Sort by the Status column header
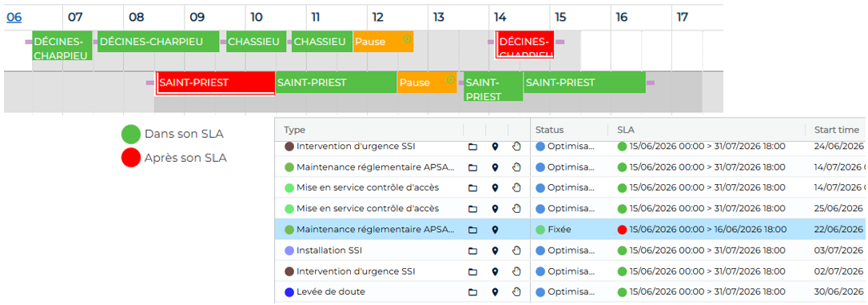868x305 pixels. click(x=549, y=130)
